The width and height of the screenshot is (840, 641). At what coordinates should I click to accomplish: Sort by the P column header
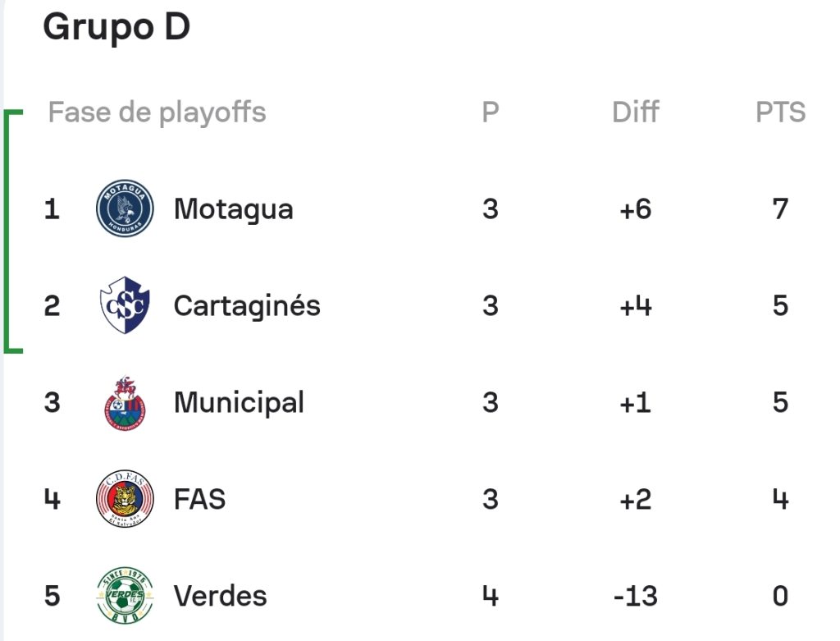tap(491, 112)
